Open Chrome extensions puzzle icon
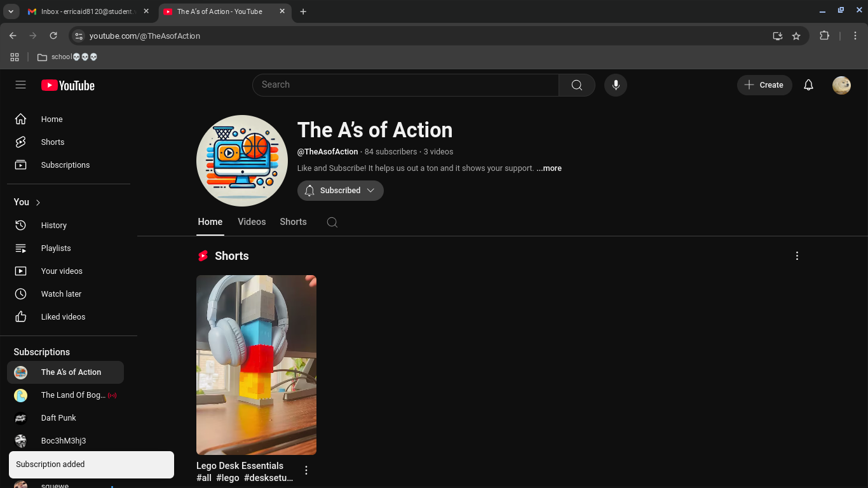Screen dimensions: 868x488 click(x=825, y=36)
